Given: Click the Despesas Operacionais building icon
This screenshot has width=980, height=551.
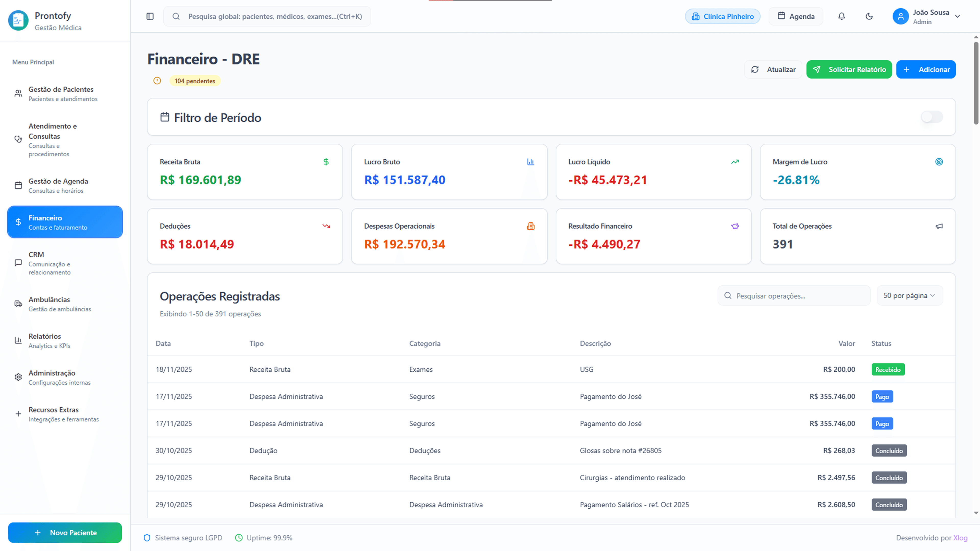Looking at the screenshot, I should tap(531, 226).
